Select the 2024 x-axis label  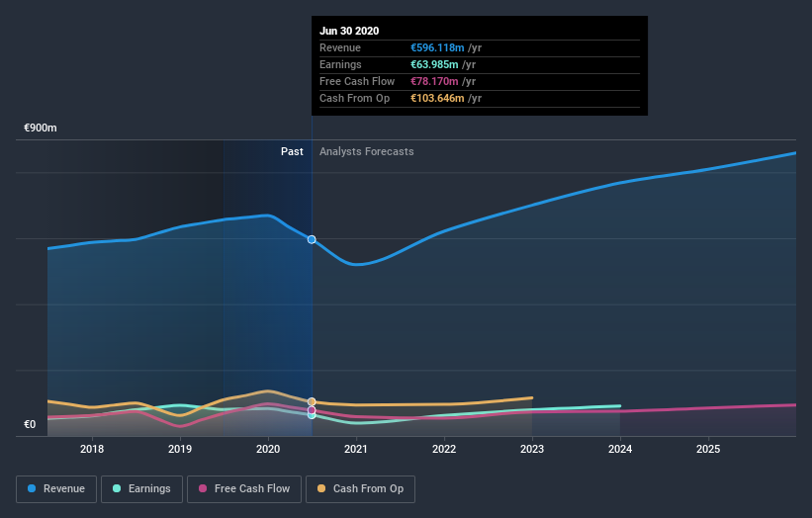point(620,449)
